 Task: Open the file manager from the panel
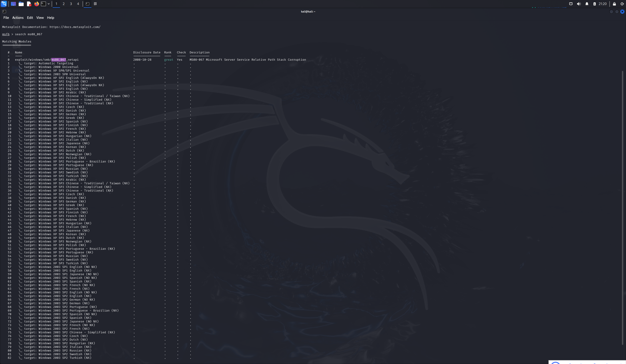coord(21,4)
